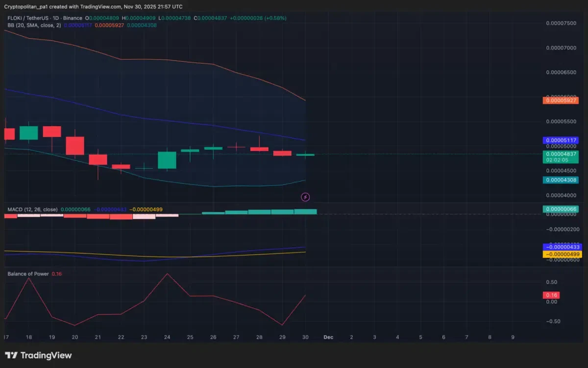588x368 pixels.
Task: Select the large red candle on Nov 20
Action: coord(75,146)
